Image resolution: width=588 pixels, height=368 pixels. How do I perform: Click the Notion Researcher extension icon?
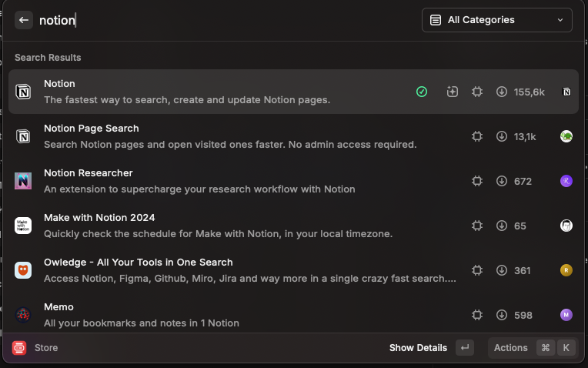pyautogui.click(x=23, y=181)
